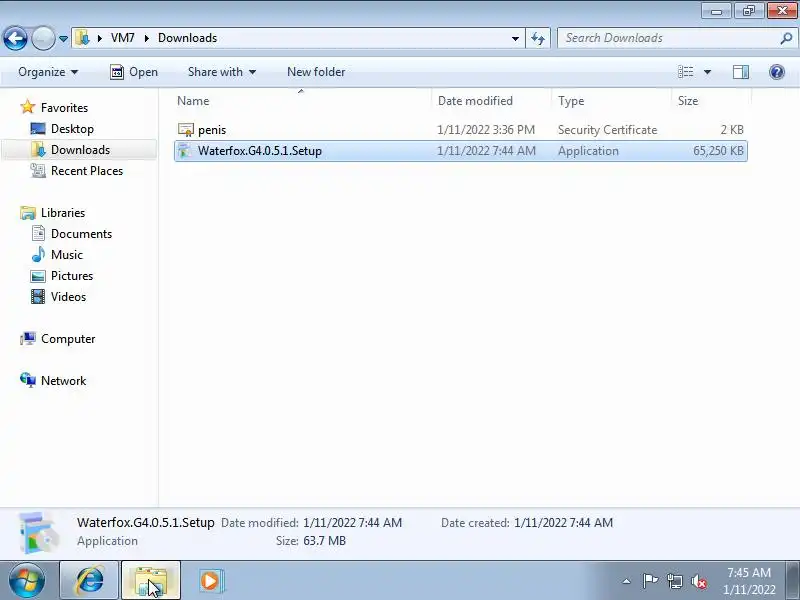
Task: Expand the arrow between VM7 and Downloads
Action: [x=146, y=38]
